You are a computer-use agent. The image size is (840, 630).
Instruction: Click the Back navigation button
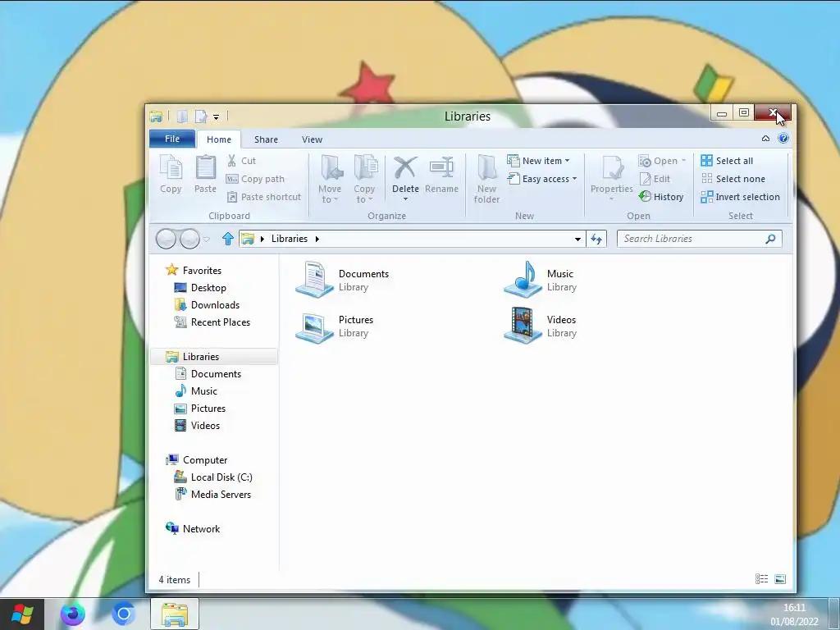pos(166,239)
